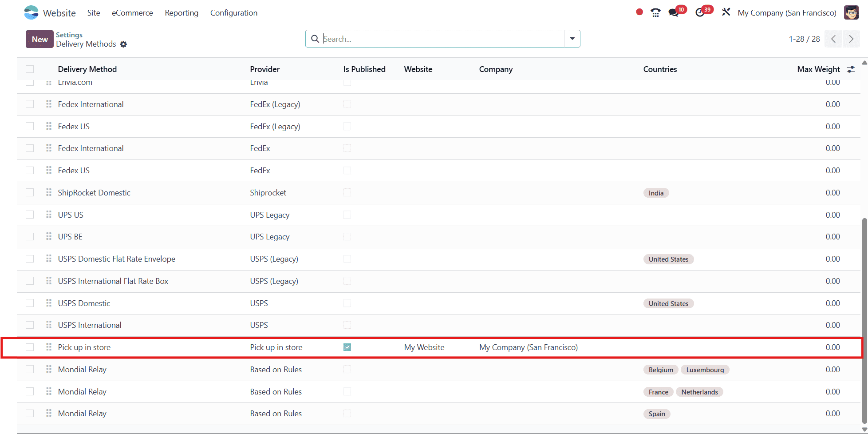This screenshot has width=868, height=434.
Task: Select the Pick up in store row checkbox
Action: [x=30, y=347]
